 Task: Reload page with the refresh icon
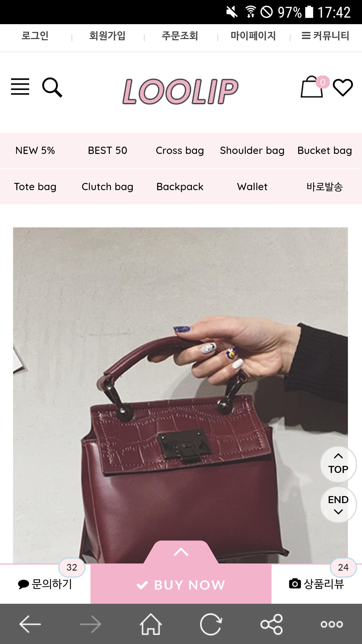coord(211,624)
